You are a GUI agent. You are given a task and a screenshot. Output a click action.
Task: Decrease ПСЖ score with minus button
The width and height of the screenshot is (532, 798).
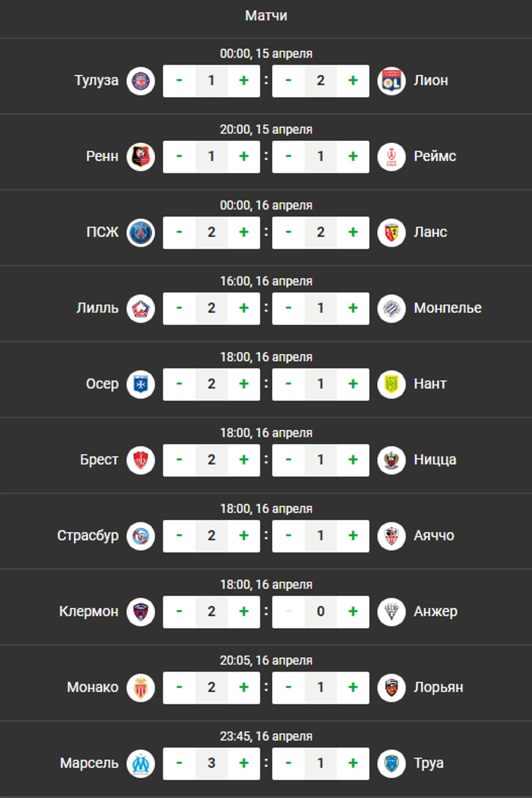179,232
